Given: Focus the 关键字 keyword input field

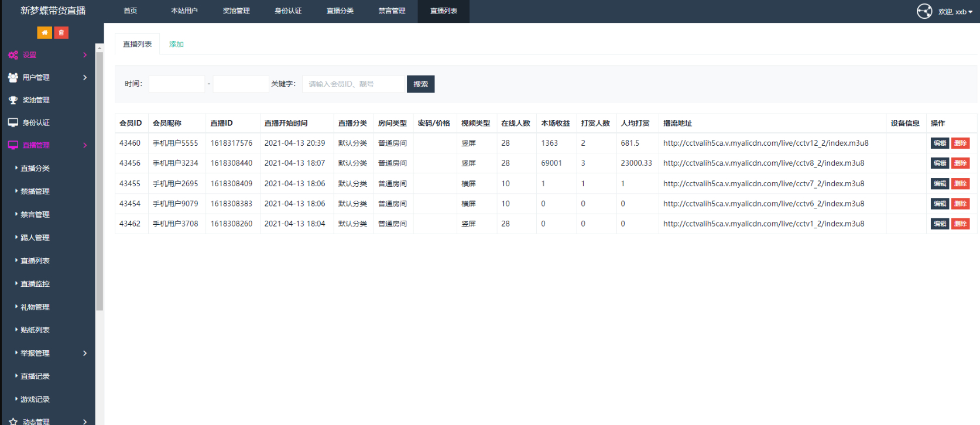Looking at the screenshot, I should tap(354, 84).
